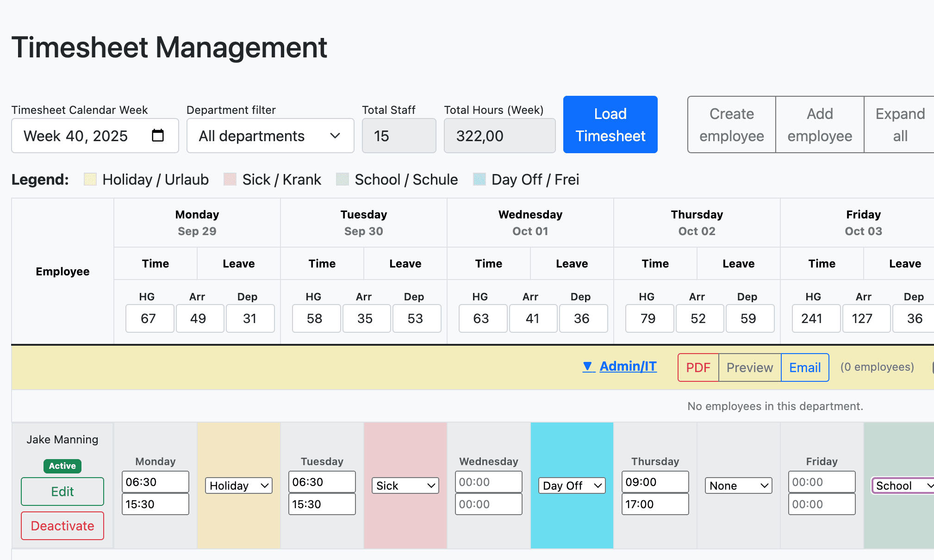The image size is (934, 560).
Task: Open the Department filter dropdown
Action: (270, 136)
